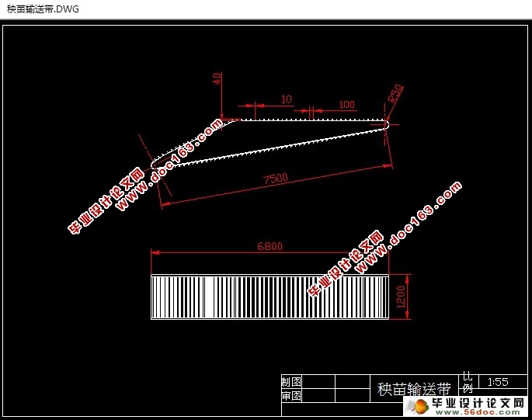This screenshot has width=532, height=420.
Task: Click the striped conveyor belt top view
Action: (x=269, y=297)
